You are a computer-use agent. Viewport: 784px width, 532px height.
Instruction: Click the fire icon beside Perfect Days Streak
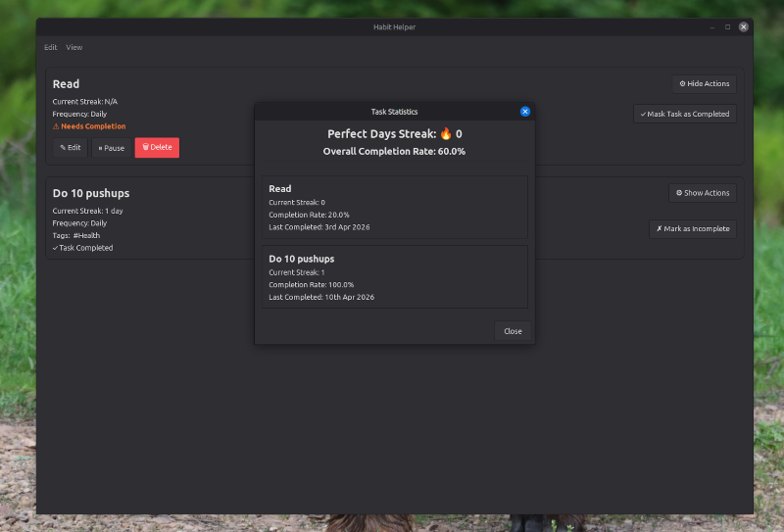[446, 133]
